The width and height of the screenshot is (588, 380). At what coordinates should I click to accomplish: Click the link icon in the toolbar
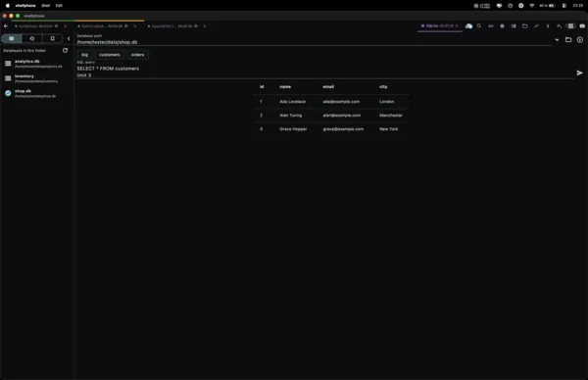click(491, 25)
